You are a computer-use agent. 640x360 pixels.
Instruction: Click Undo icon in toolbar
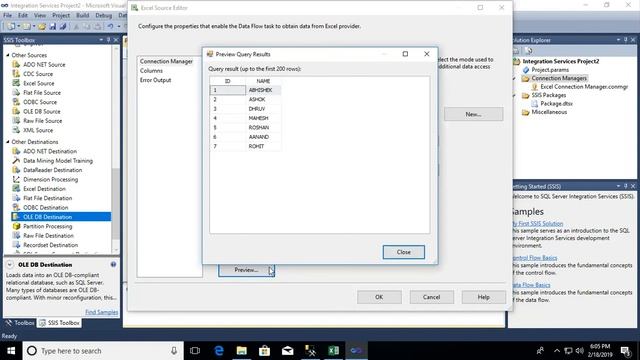[110, 27]
